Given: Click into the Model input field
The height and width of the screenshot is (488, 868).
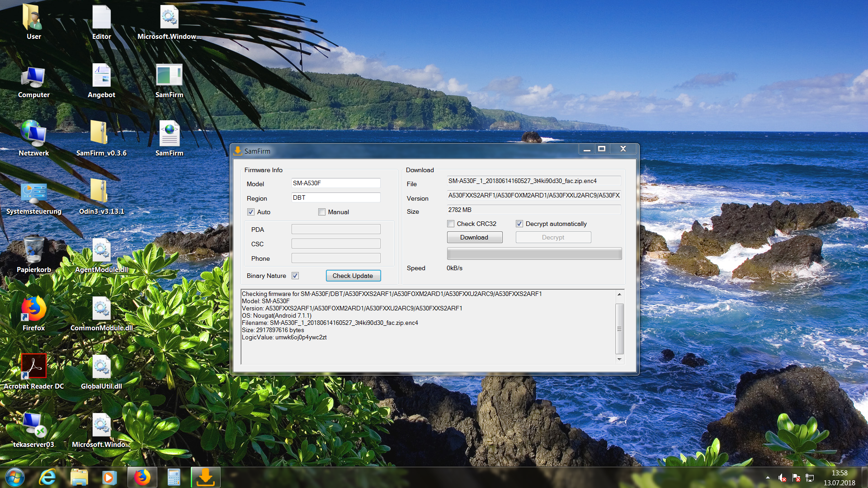Looking at the screenshot, I should (x=336, y=183).
